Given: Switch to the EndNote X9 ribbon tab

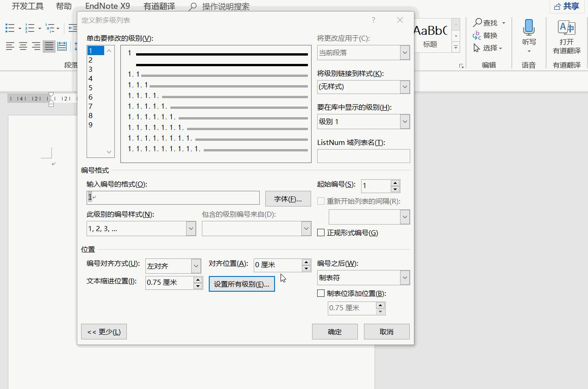Looking at the screenshot, I should (107, 6).
